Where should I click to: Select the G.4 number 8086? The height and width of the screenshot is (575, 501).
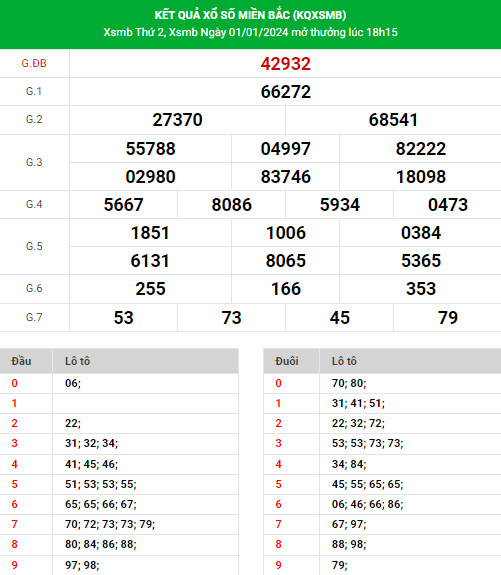(x=231, y=205)
